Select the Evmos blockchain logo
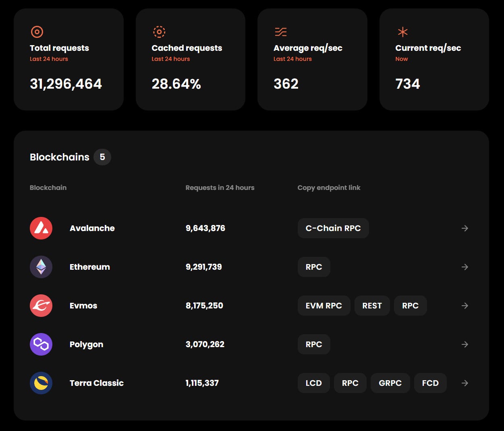The width and height of the screenshot is (504, 431). (41, 305)
